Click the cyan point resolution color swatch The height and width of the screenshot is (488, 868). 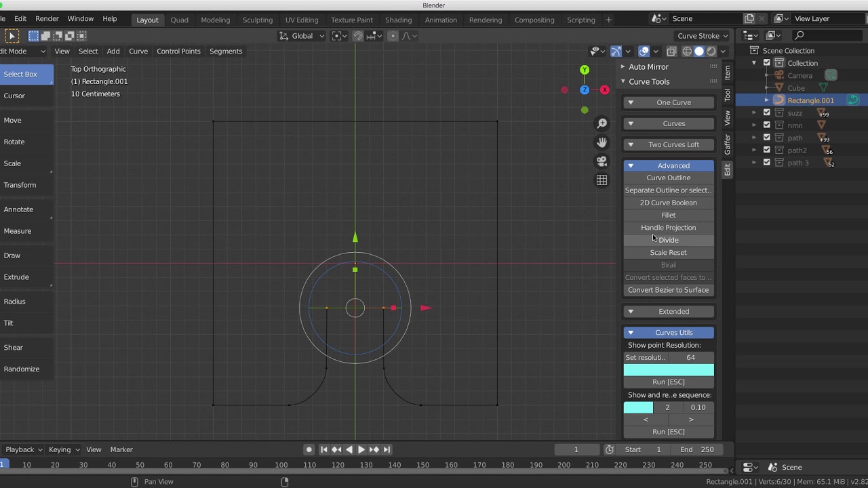pos(668,369)
